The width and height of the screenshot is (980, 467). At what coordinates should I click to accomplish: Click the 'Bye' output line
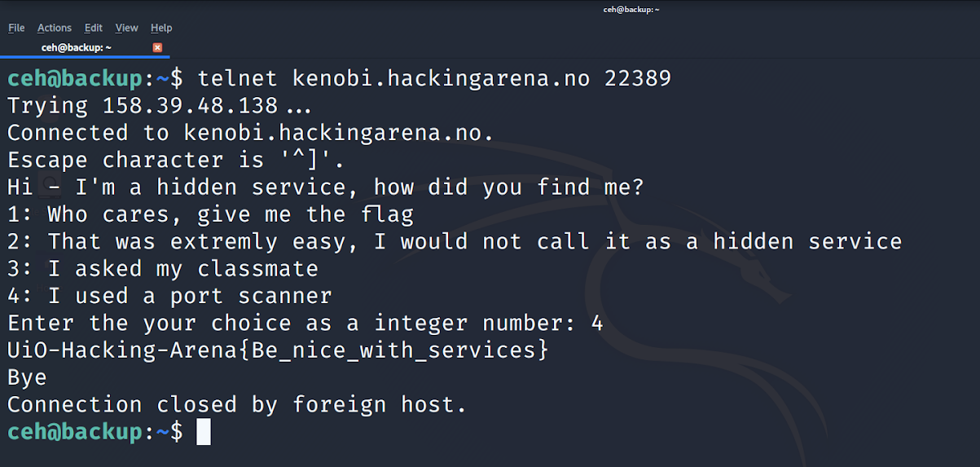tap(27, 378)
